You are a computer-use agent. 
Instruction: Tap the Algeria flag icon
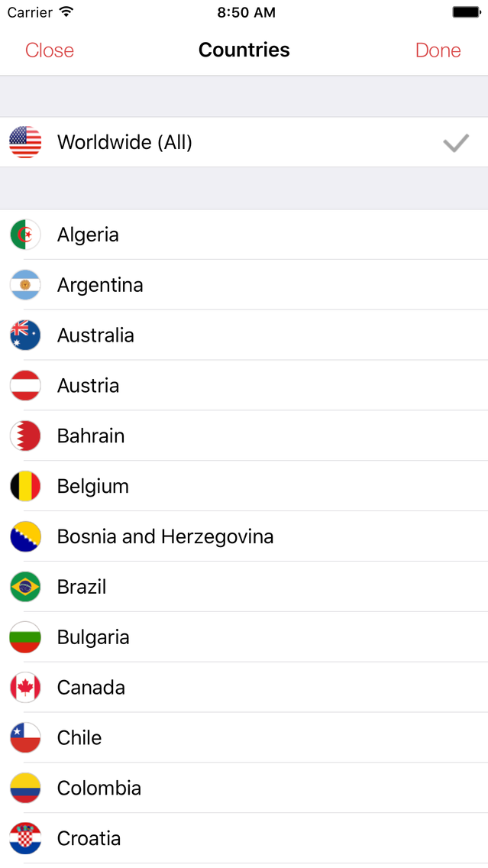click(25, 235)
